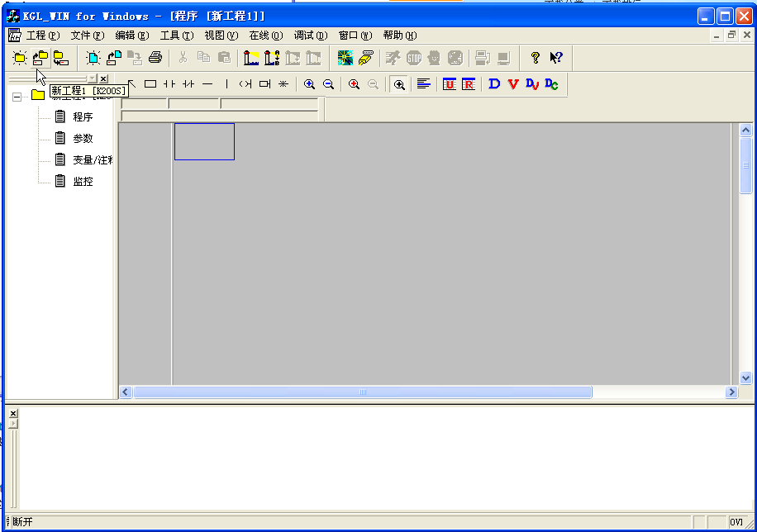Click the output panel's small arrow button

[x=13, y=424]
